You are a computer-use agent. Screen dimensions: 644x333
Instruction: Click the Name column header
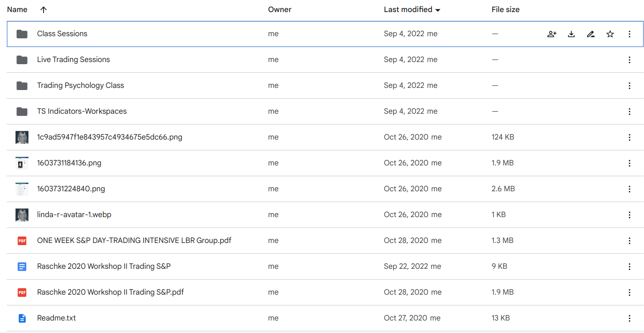(x=17, y=9)
